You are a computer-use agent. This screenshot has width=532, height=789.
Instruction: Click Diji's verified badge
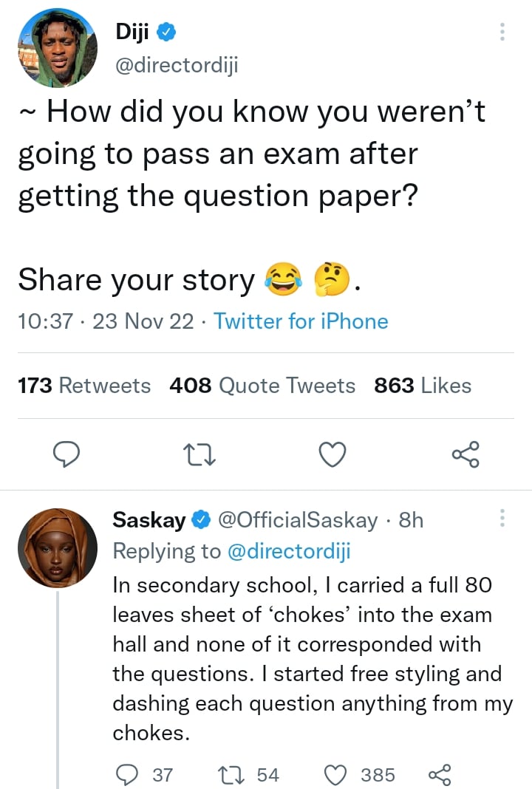click(168, 33)
